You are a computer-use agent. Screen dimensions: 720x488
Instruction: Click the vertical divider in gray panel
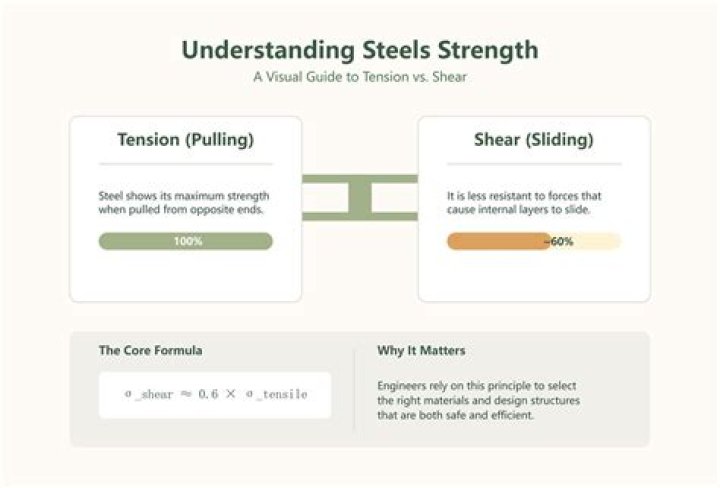[354, 389]
